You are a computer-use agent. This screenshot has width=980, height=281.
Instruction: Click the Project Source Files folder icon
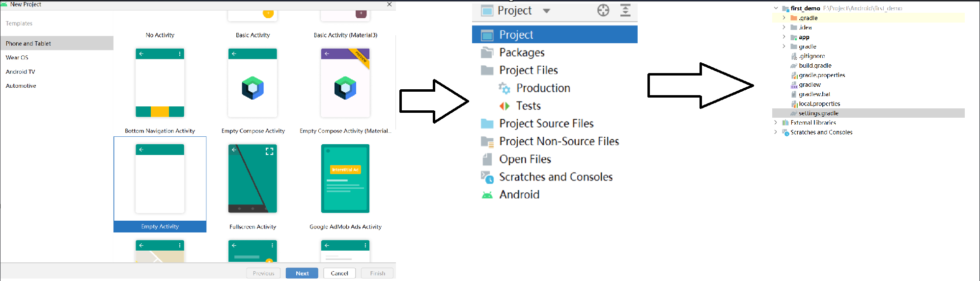[487, 124]
